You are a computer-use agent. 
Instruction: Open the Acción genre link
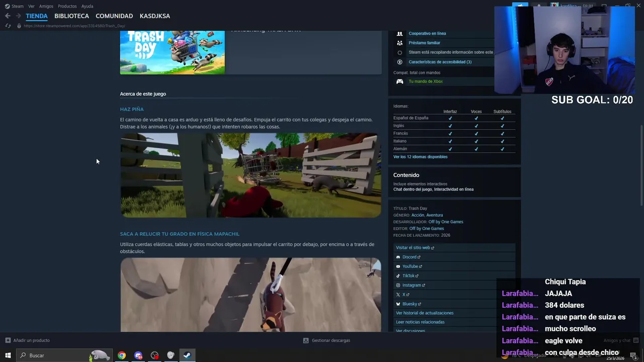click(x=418, y=215)
